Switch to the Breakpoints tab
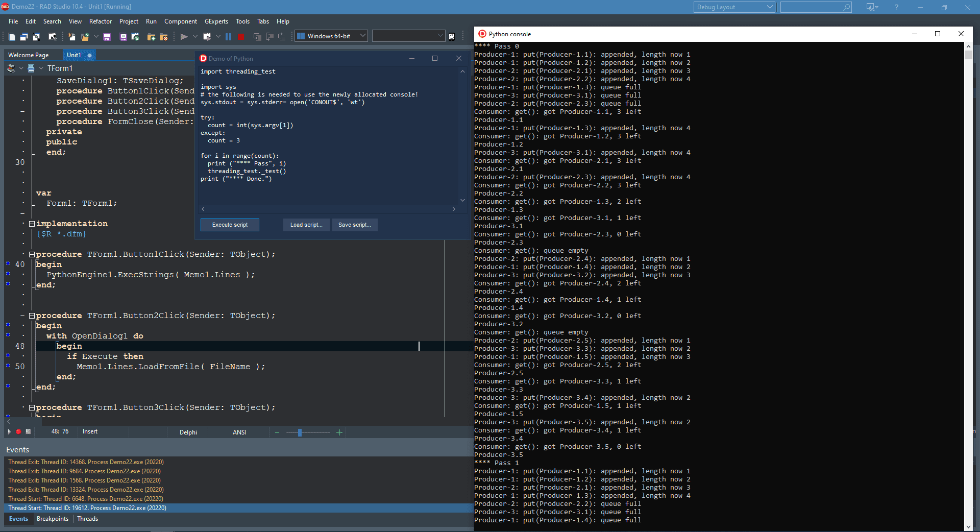The height and width of the screenshot is (532, 980). coord(53,519)
